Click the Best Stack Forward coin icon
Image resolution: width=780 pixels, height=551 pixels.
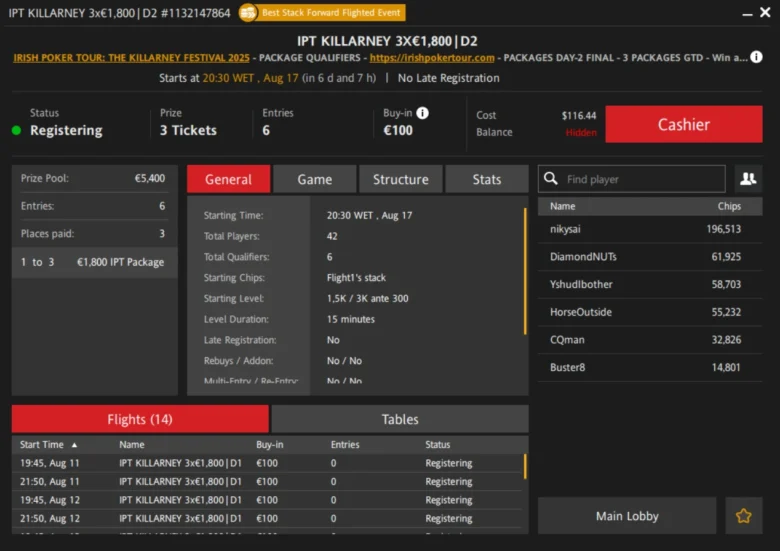click(x=248, y=12)
